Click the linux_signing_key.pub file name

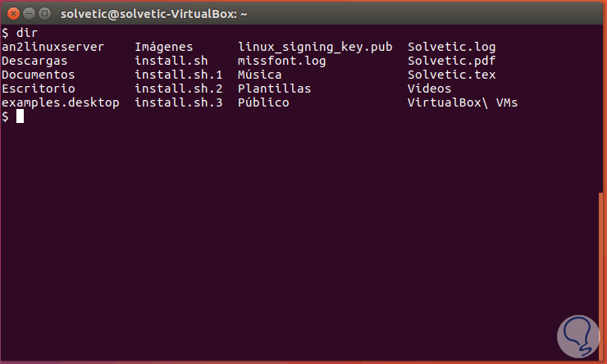(316, 48)
